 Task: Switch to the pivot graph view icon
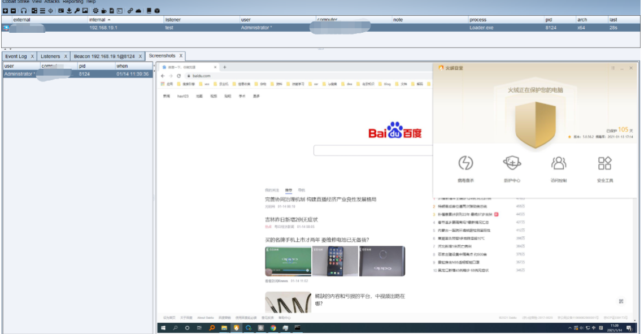click(x=34, y=11)
